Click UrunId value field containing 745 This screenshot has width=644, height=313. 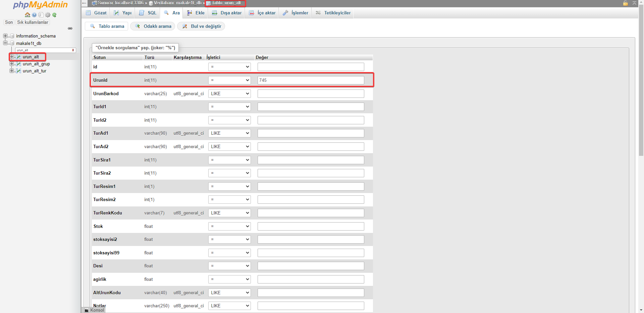tap(311, 80)
